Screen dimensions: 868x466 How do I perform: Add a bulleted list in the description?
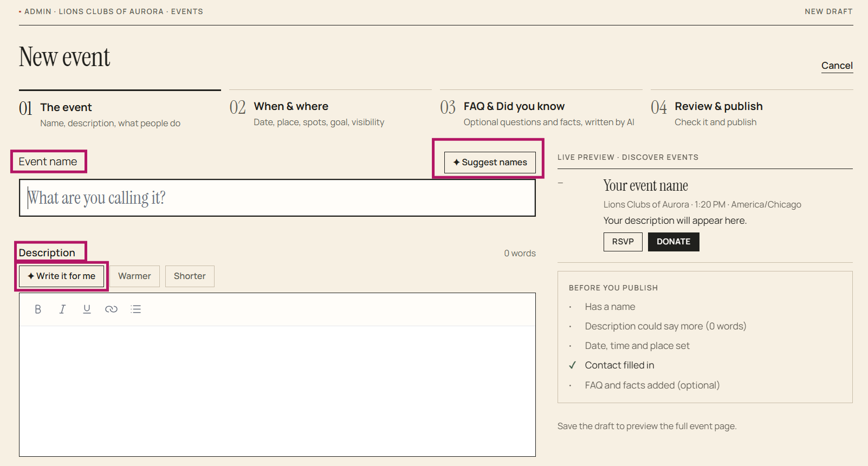pos(135,309)
